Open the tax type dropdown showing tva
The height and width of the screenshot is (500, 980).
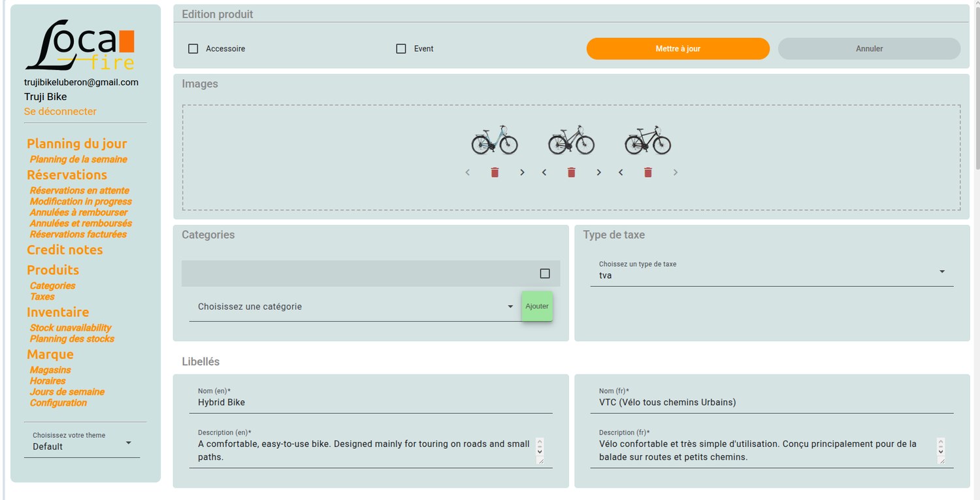(x=772, y=271)
